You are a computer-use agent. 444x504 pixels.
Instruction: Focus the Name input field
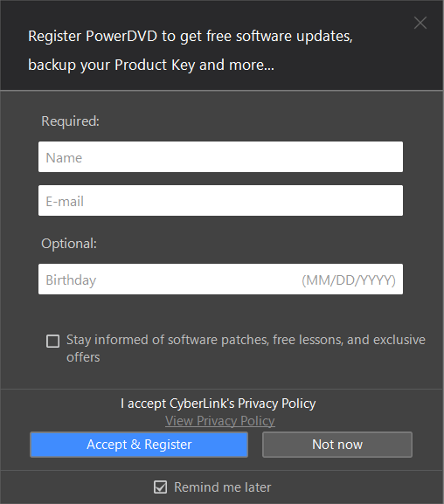[x=220, y=157]
